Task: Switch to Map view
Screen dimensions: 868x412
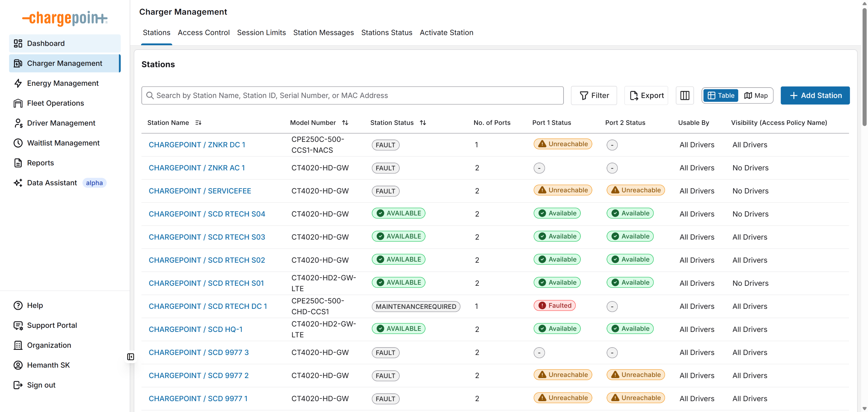Action: (x=756, y=95)
